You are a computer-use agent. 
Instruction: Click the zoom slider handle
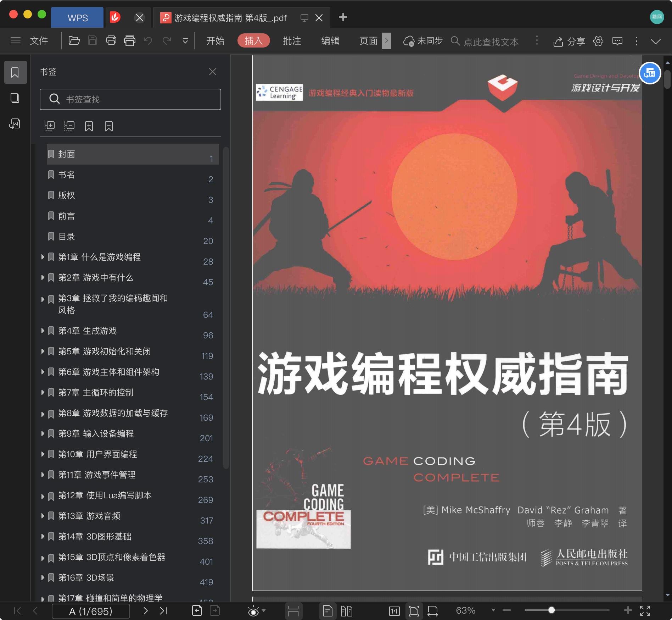click(551, 610)
